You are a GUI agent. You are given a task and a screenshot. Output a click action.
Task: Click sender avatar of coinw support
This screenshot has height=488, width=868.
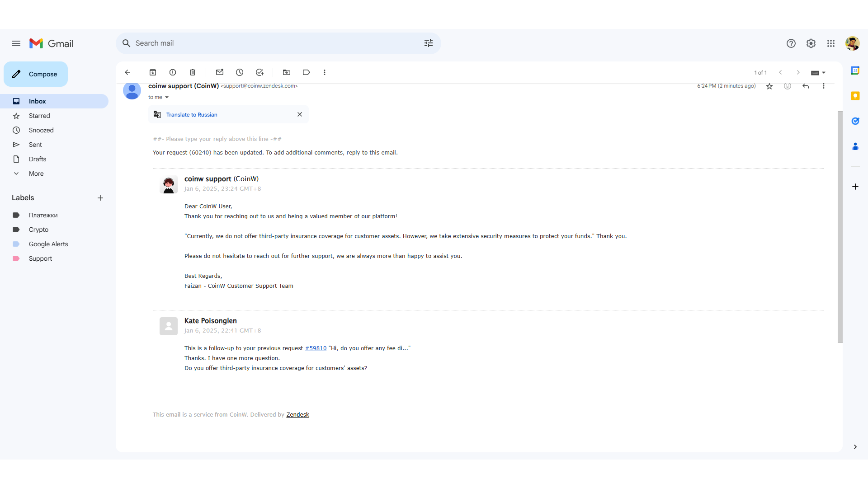point(132,91)
